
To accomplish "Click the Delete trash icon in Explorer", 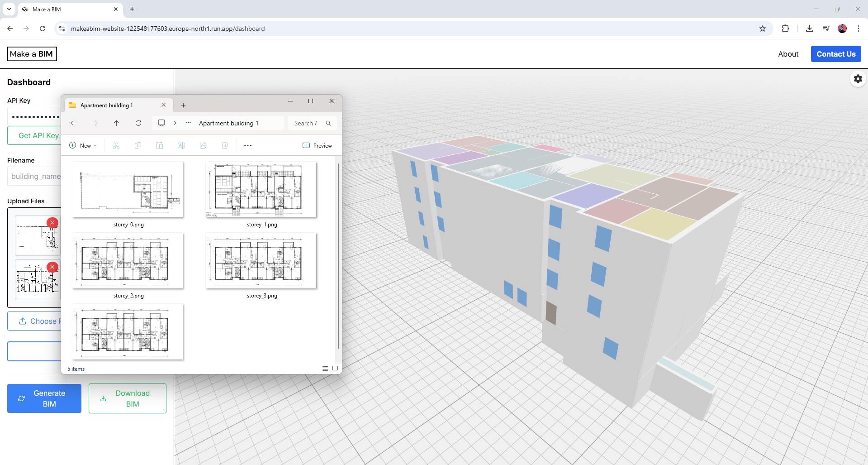I will 225,145.
